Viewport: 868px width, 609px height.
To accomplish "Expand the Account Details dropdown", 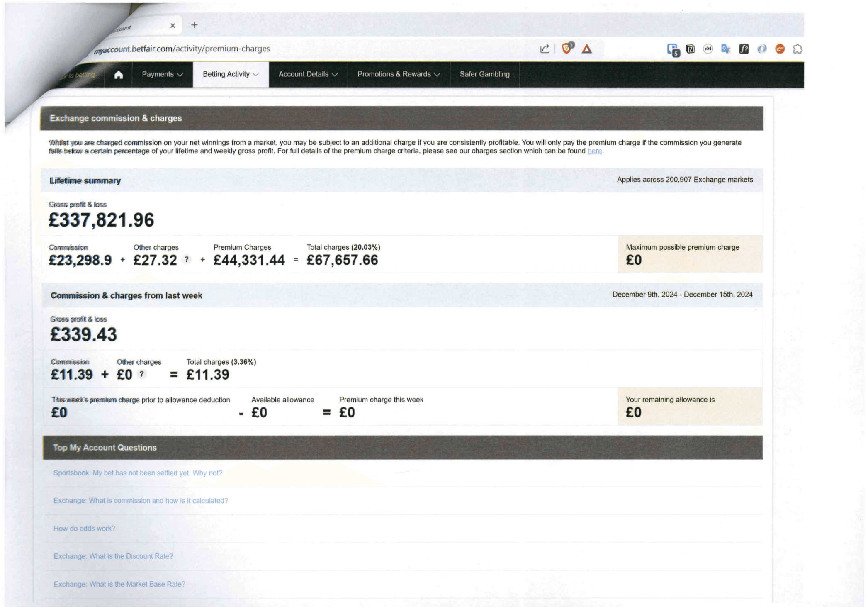I will [x=308, y=74].
